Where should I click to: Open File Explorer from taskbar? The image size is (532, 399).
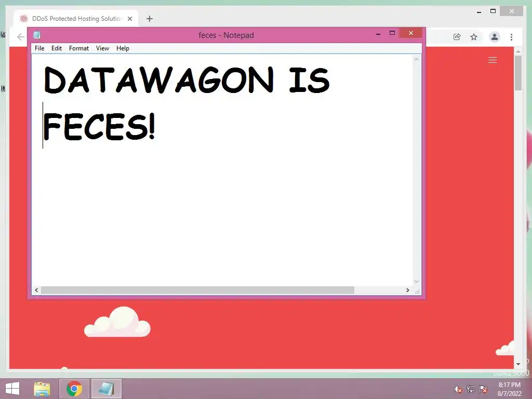pos(42,389)
